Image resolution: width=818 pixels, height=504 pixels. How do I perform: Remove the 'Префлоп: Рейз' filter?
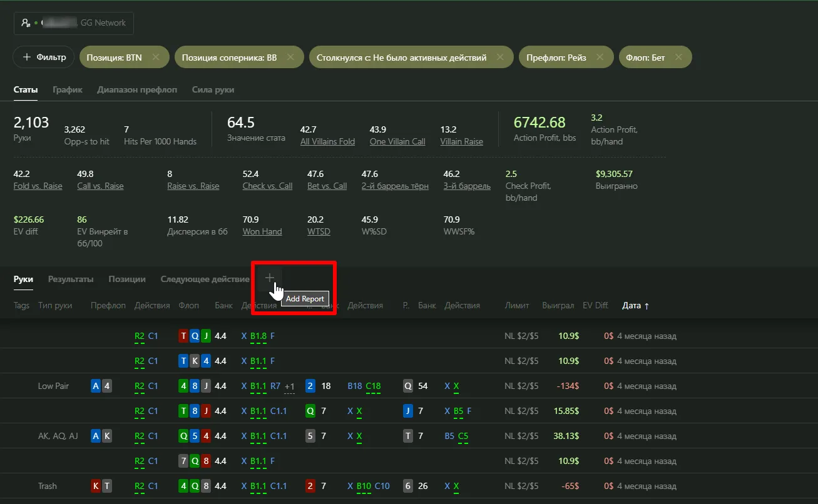[x=600, y=58]
